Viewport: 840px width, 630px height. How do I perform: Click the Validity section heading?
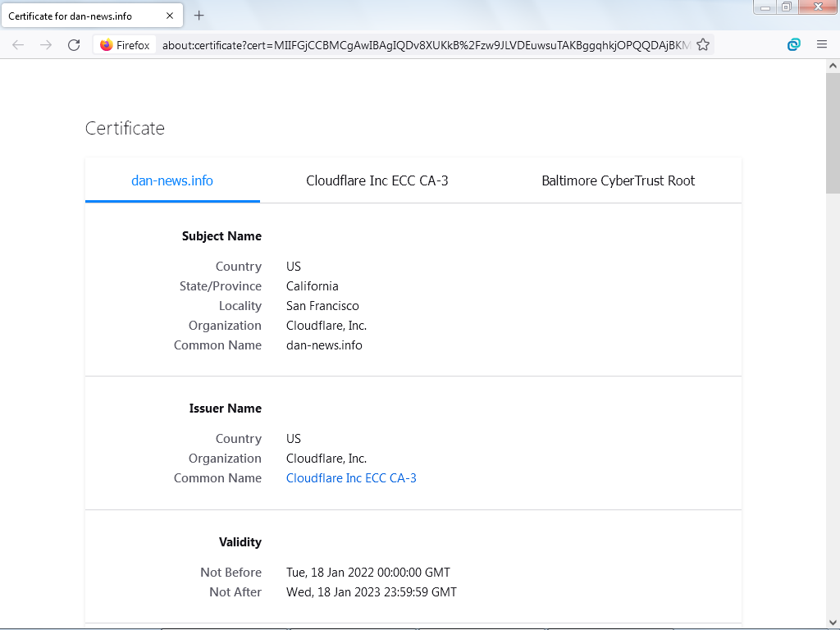coord(240,542)
